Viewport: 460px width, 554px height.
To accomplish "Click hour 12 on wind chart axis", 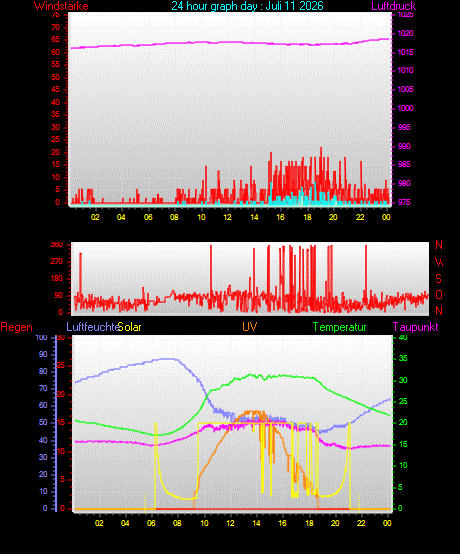I will coord(227,217).
